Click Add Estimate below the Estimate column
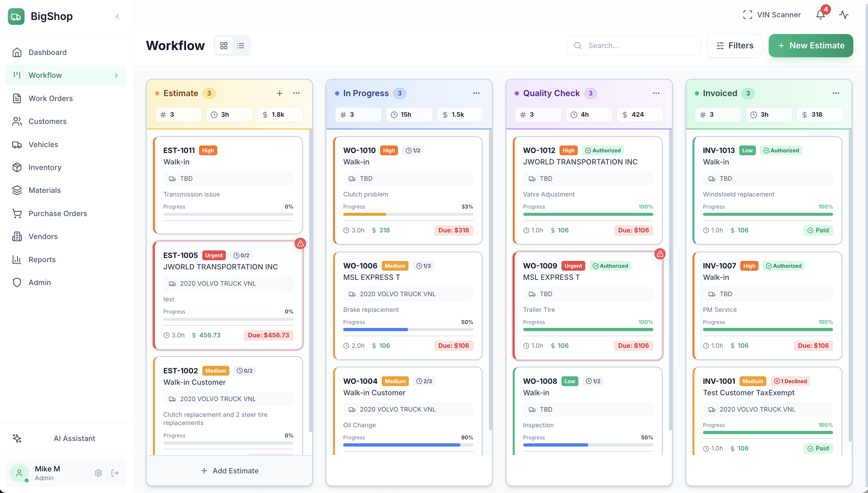868x493 pixels. click(230, 471)
